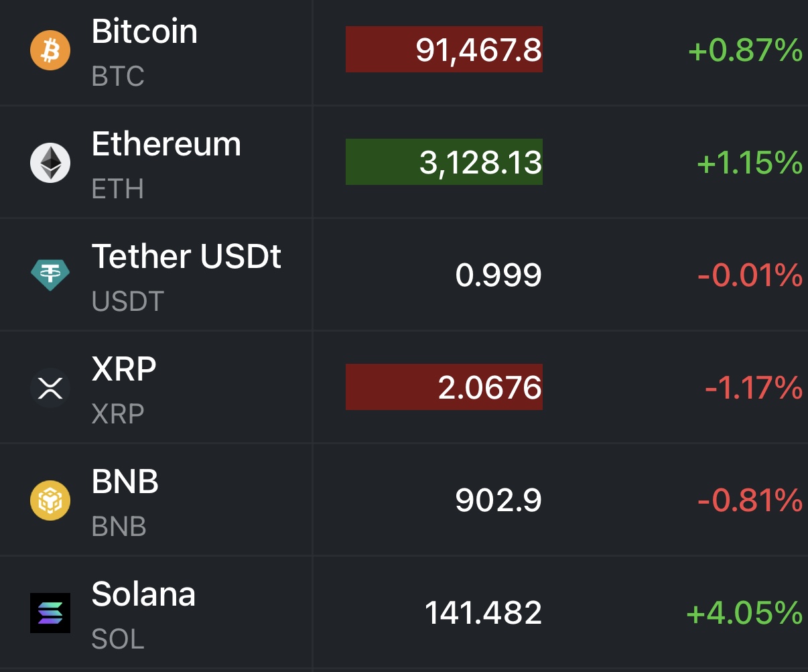The height and width of the screenshot is (672, 808).
Task: Open the Bitcoin coin name
Action: 145,31
